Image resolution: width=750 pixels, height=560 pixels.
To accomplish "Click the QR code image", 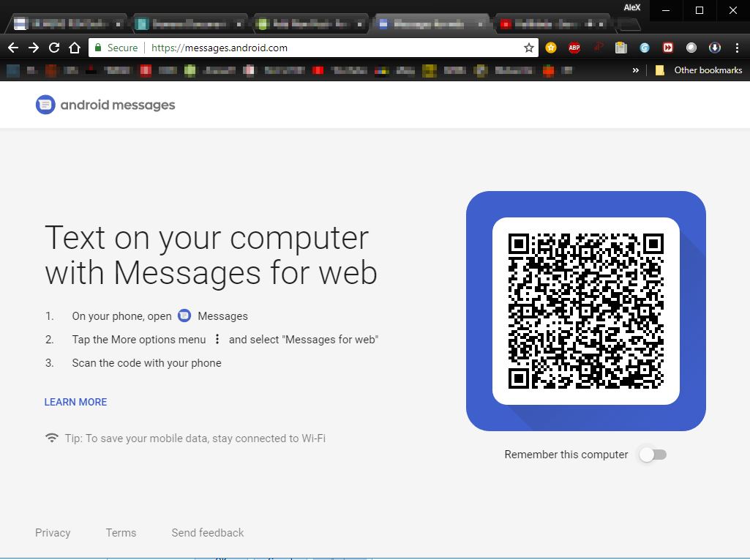I will [586, 311].
